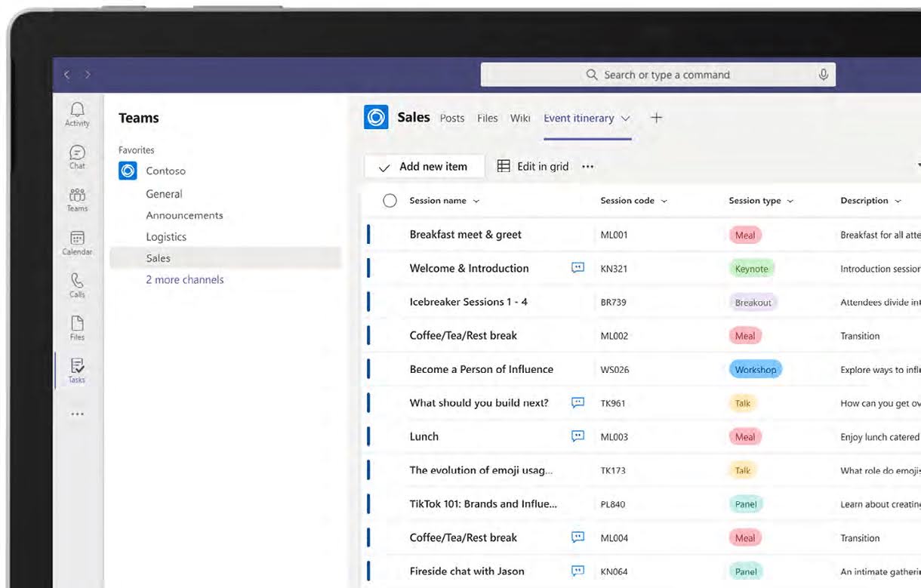The image size is (921, 588).
Task: Click the Transition description on ML002 row
Action: 860,336
